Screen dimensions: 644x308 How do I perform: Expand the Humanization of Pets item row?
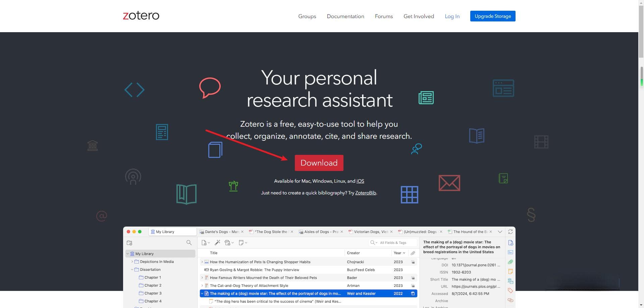pyautogui.click(x=202, y=262)
